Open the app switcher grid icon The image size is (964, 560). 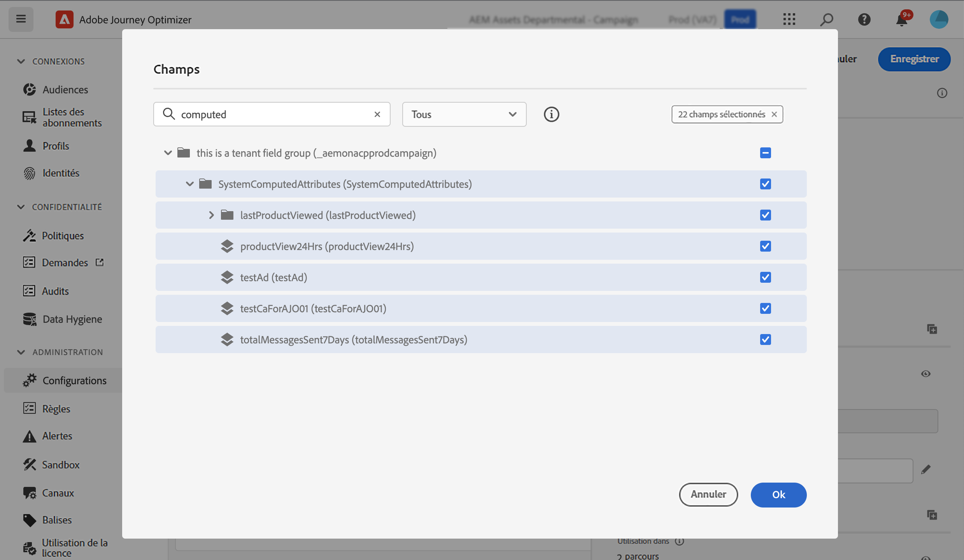click(789, 19)
